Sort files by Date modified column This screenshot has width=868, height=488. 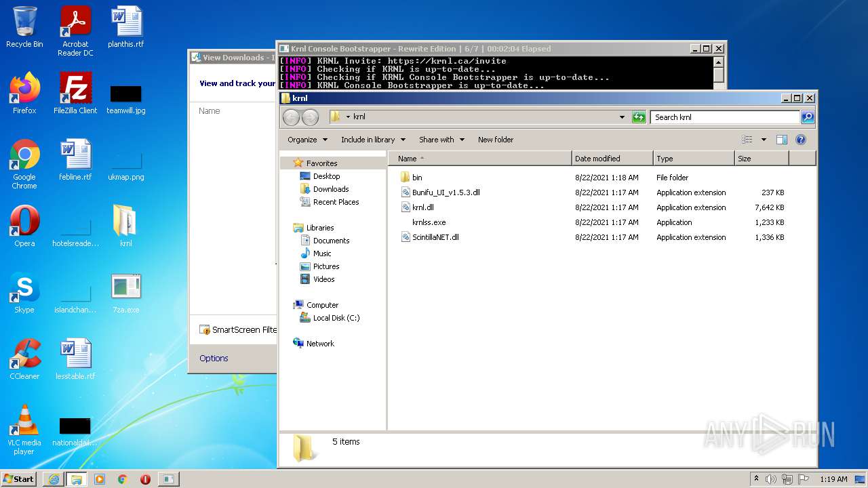coord(612,159)
